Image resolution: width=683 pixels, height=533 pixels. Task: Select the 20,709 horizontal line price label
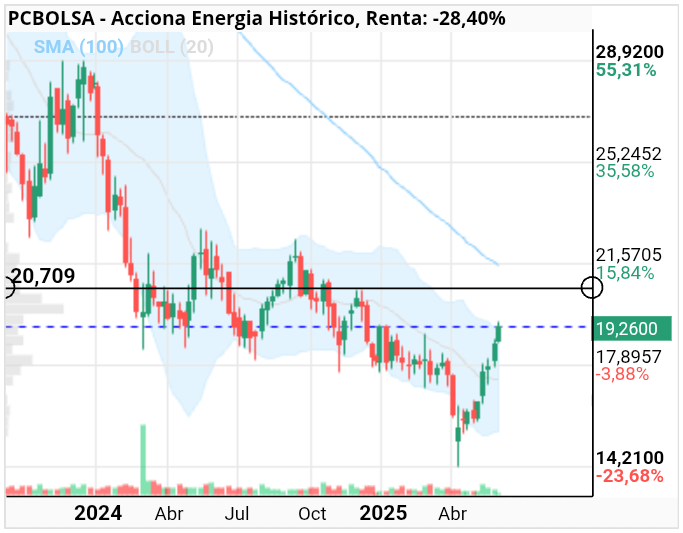coord(42,276)
